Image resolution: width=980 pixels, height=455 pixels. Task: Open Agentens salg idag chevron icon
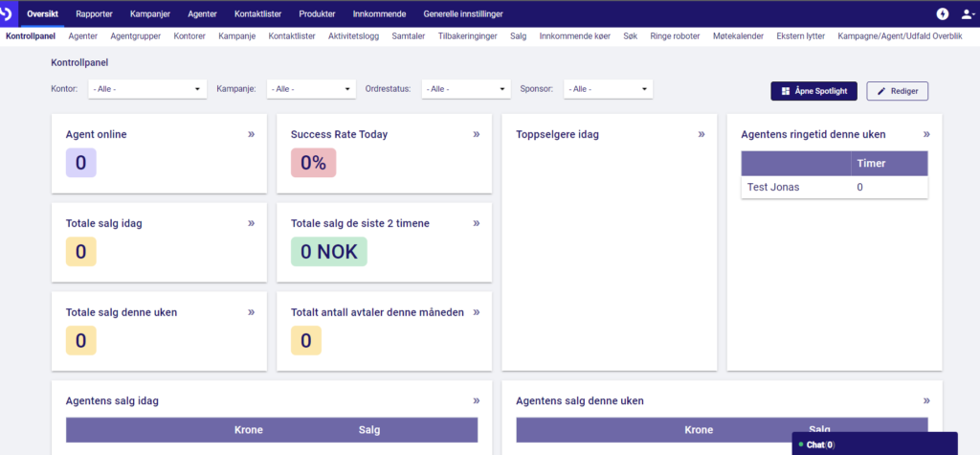(x=477, y=400)
